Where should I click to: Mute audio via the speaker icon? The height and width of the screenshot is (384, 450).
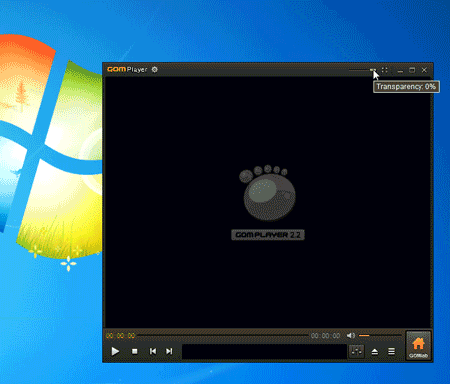[x=350, y=335]
